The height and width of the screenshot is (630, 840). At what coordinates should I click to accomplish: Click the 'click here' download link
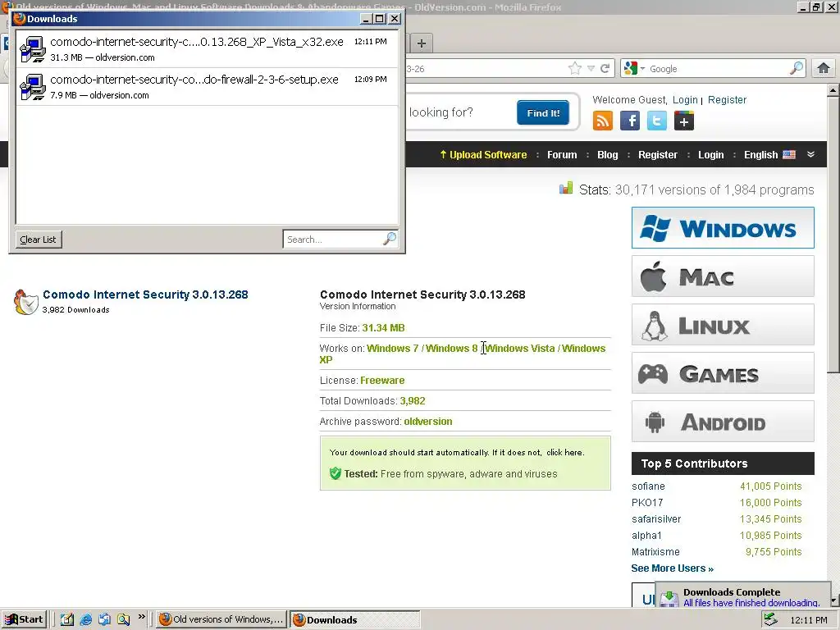tap(564, 452)
